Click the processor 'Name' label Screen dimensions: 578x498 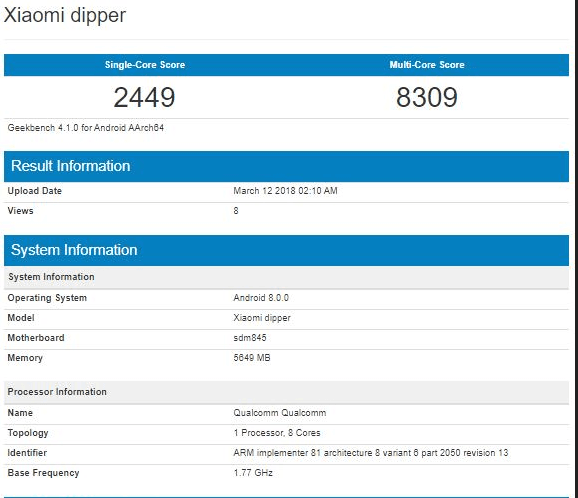[20, 413]
